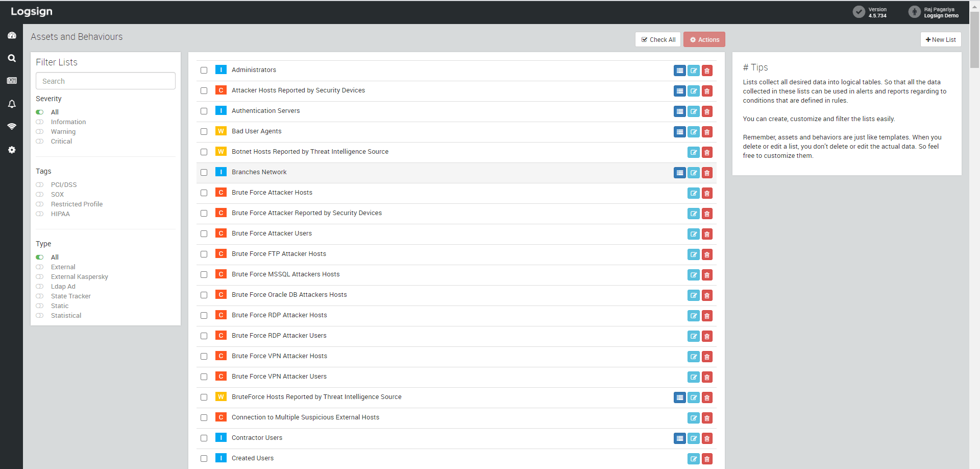Open the dashboard icon in sidebar
The image size is (980, 469).
(12, 35)
